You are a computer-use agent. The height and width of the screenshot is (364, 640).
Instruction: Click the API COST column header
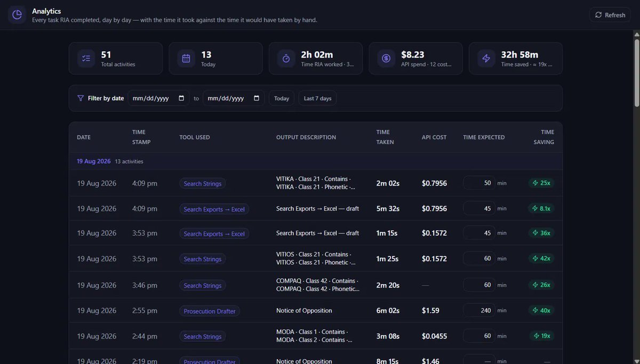tap(434, 137)
